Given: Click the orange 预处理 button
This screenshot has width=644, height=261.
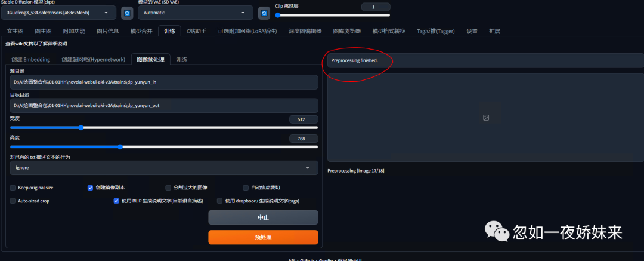Looking at the screenshot, I should tap(264, 238).
